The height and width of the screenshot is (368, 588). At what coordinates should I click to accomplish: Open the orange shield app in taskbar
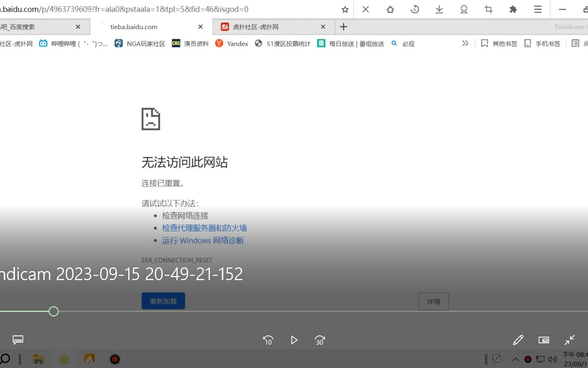point(89,359)
